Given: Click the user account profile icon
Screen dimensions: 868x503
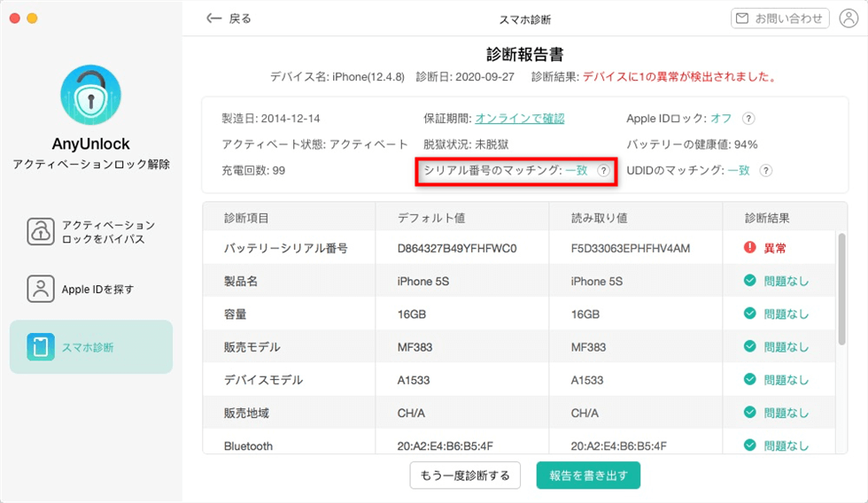Looking at the screenshot, I should click(848, 19).
